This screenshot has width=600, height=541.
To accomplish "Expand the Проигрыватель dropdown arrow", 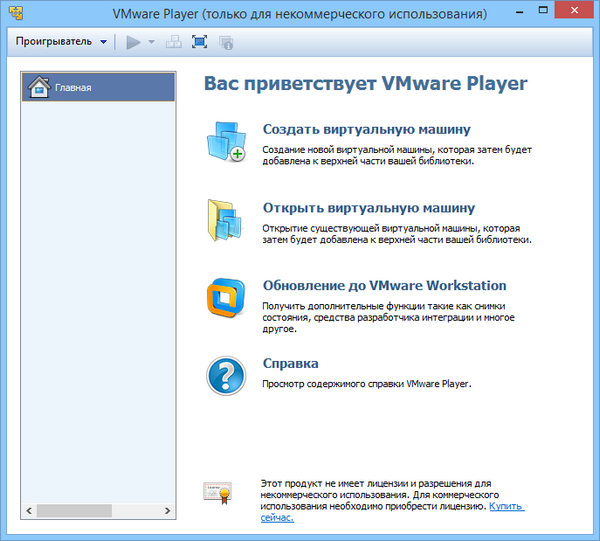I will click(103, 42).
